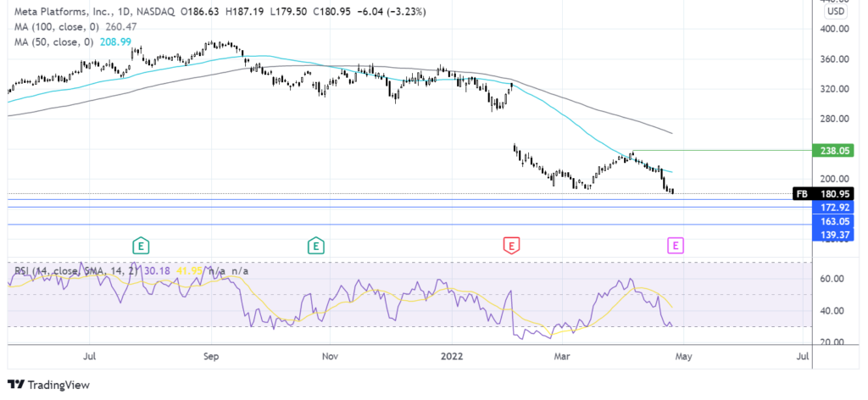Click the 400.00 price axis label
Viewport: 868px width, 400px height.
click(x=834, y=29)
